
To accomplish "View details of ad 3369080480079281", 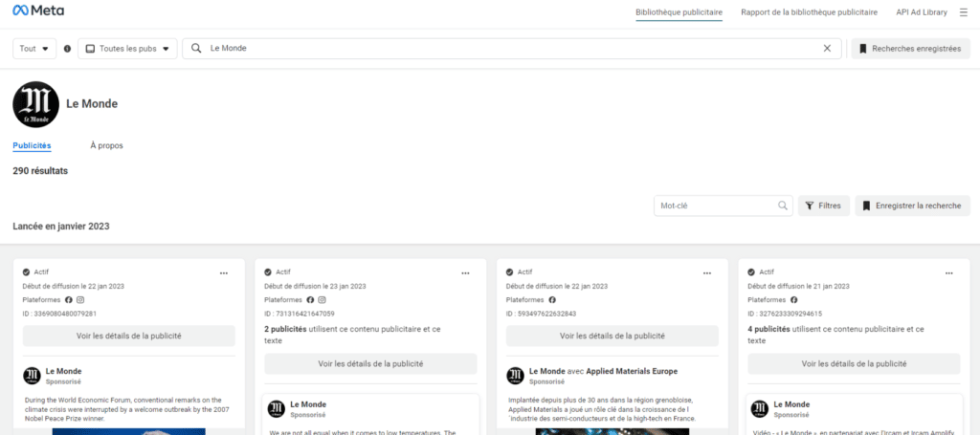I will point(129,336).
